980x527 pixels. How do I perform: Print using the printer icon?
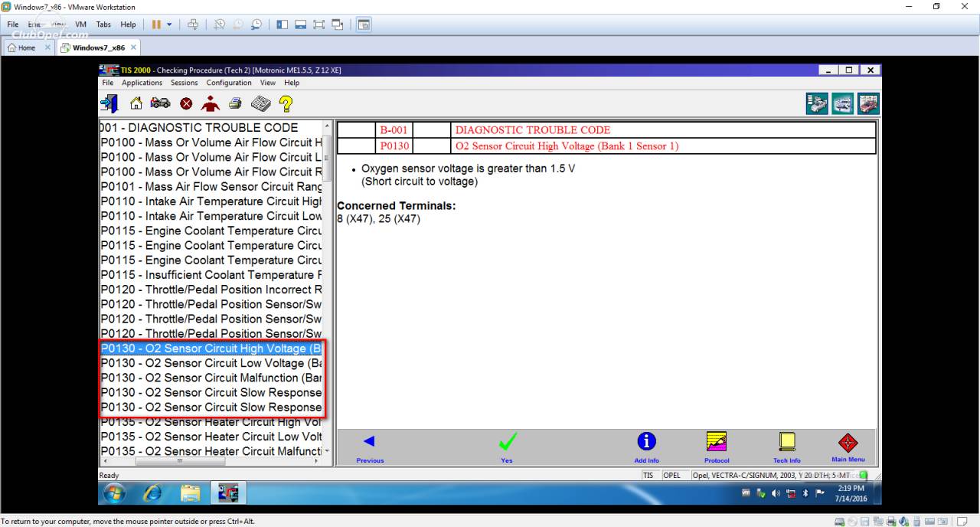235,103
